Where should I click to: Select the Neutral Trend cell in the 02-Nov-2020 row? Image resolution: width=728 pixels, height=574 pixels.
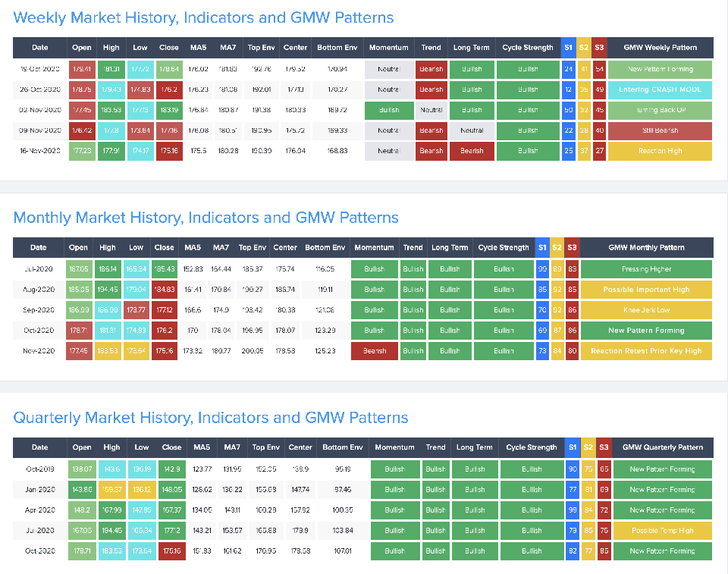[431, 110]
